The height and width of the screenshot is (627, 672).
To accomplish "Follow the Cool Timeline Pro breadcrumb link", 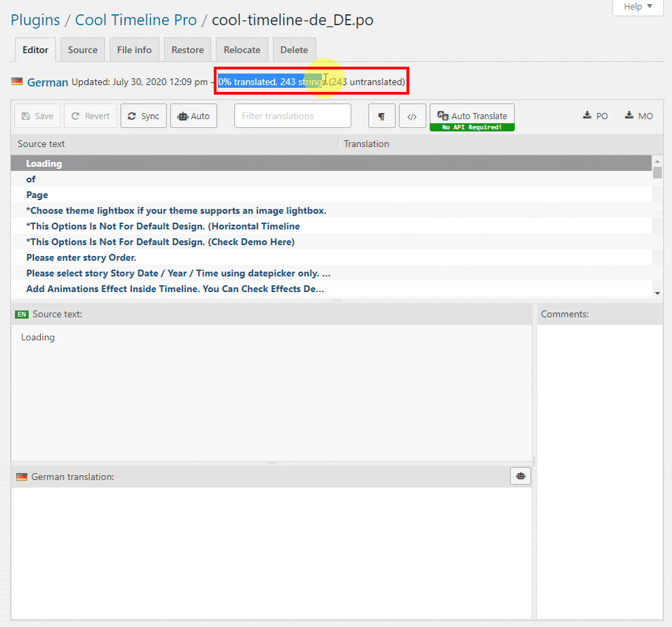I will (136, 20).
